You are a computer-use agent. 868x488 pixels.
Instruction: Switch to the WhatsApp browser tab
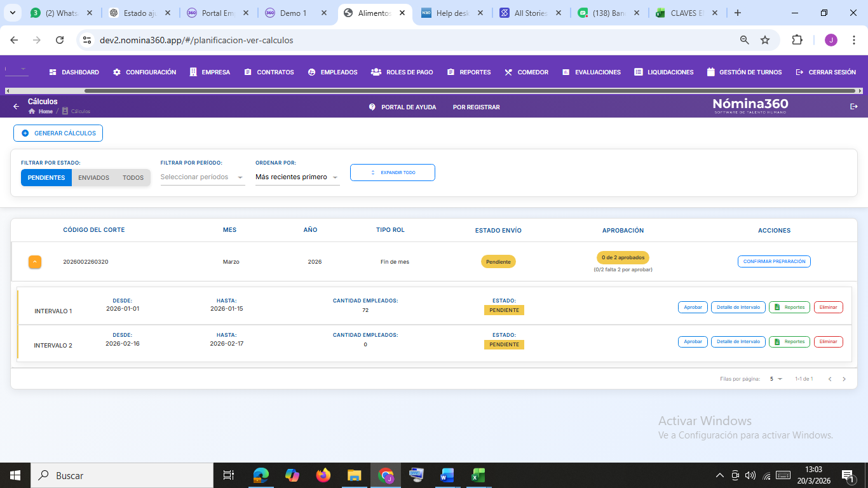[62, 13]
